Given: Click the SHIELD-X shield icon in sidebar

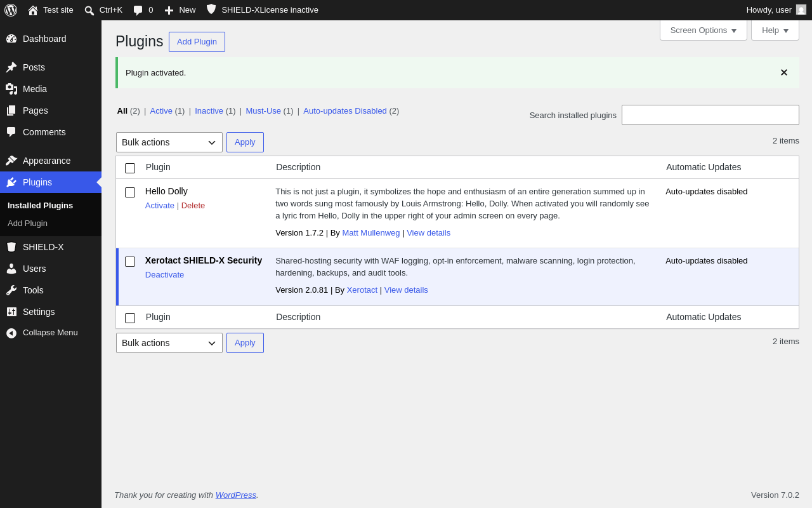Looking at the screenshot, I should tap(11, 247).
